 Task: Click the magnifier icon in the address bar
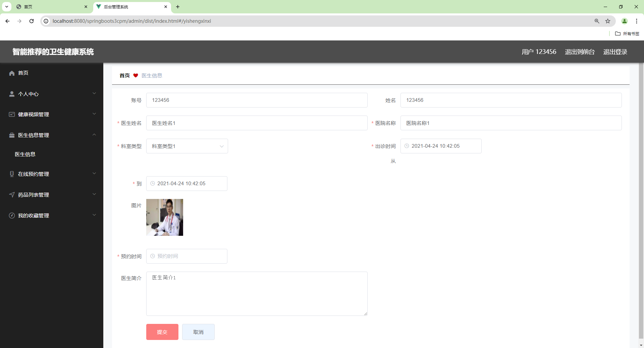pos(597,21)
